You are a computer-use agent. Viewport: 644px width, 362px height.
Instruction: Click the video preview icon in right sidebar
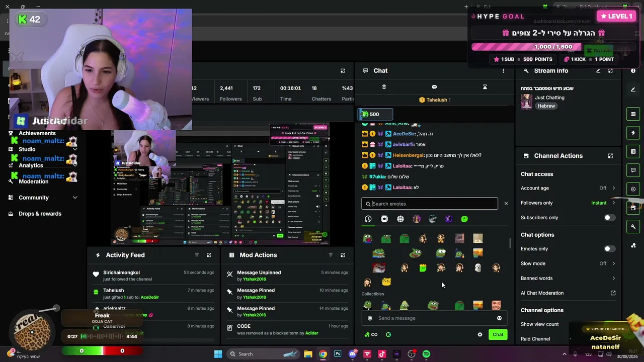(x=633, y=114)
